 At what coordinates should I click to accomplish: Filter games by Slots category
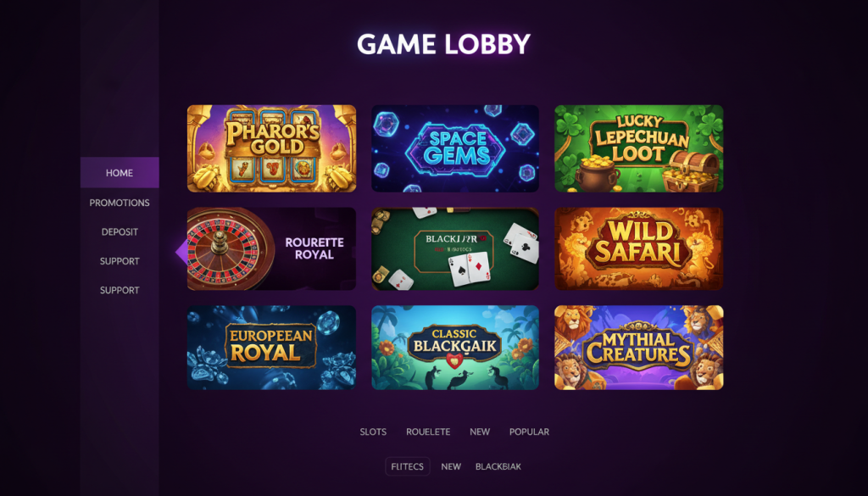pos(373,432)
